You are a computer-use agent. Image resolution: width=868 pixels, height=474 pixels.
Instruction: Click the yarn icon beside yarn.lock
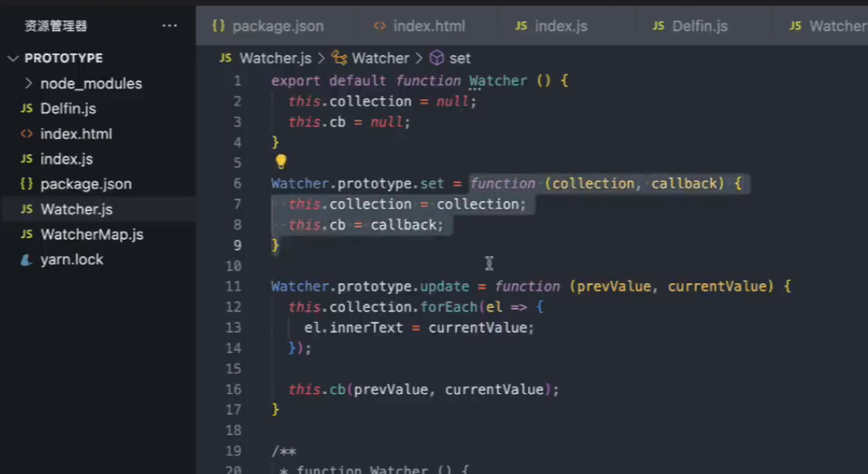[x=26, y=259]
